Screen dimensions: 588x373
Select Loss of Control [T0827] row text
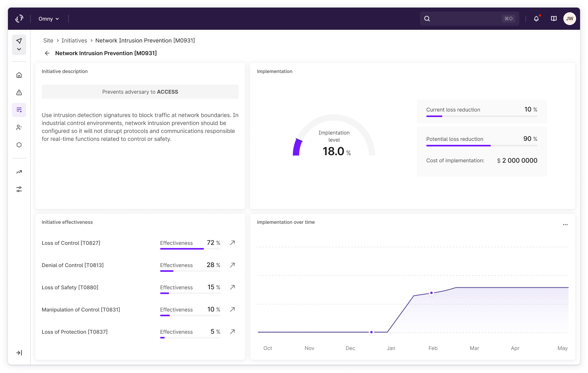click(71, 243)
